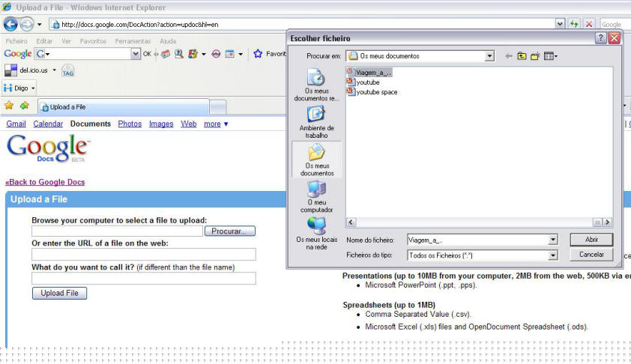The width and height of the screenshot is (631, 364).
Task: Click the address bar URL field
Action: [302, 25]
